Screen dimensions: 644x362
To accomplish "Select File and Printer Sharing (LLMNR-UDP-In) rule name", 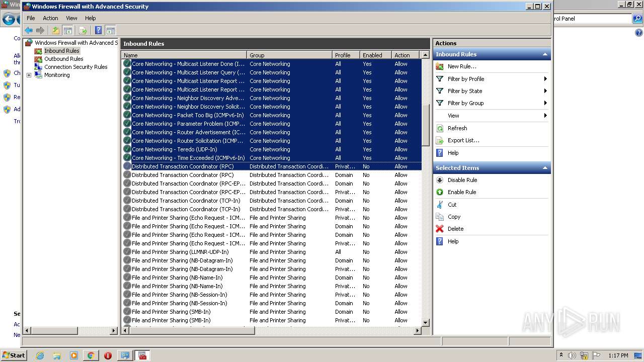I will [x=180, y=252].
